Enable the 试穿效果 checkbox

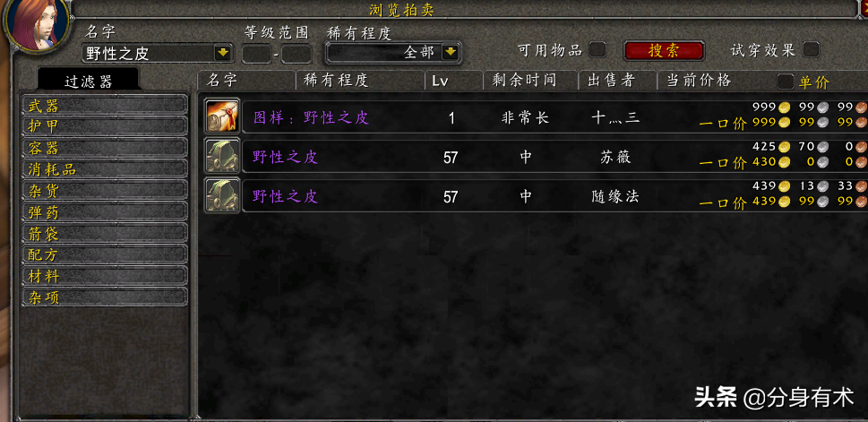[x=811, y=50]
